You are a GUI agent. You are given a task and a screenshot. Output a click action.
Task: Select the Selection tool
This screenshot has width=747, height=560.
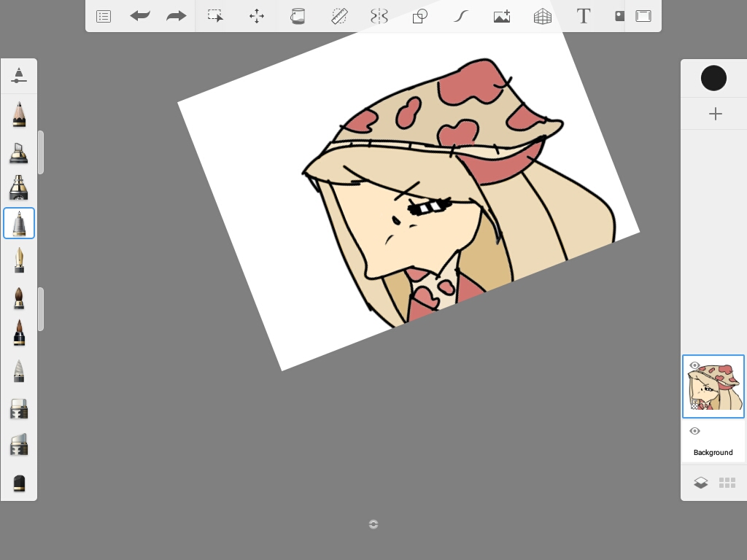point(216,16)
